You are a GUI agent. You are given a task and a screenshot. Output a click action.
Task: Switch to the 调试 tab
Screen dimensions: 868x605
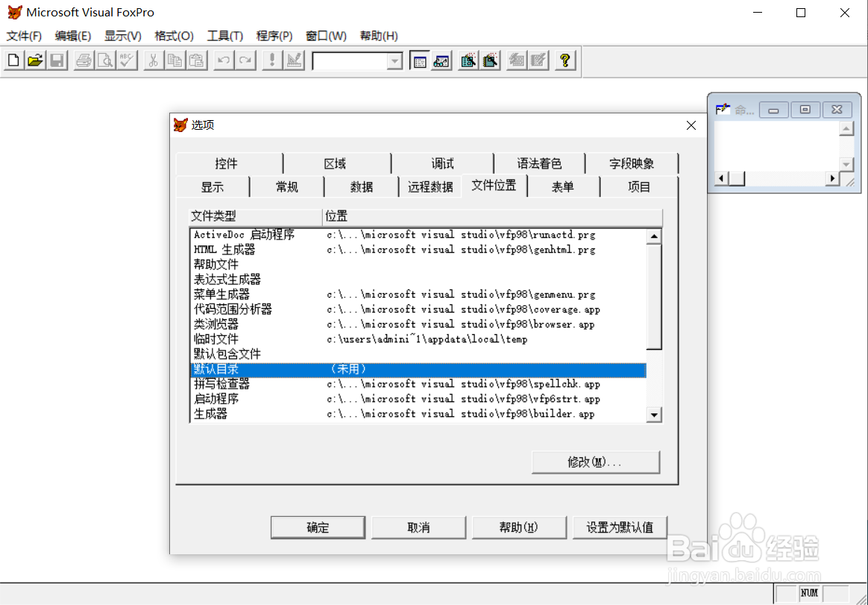pyautogui.click(x=442, y=163)
